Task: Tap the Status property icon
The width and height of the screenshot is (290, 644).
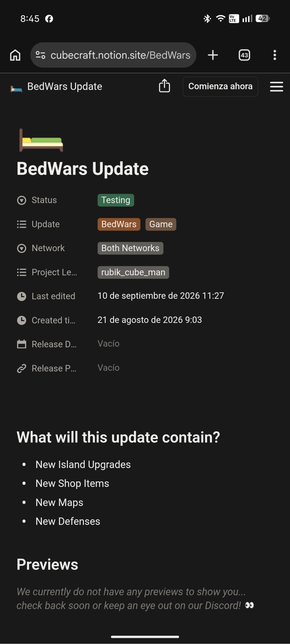Action: point(22,200)
